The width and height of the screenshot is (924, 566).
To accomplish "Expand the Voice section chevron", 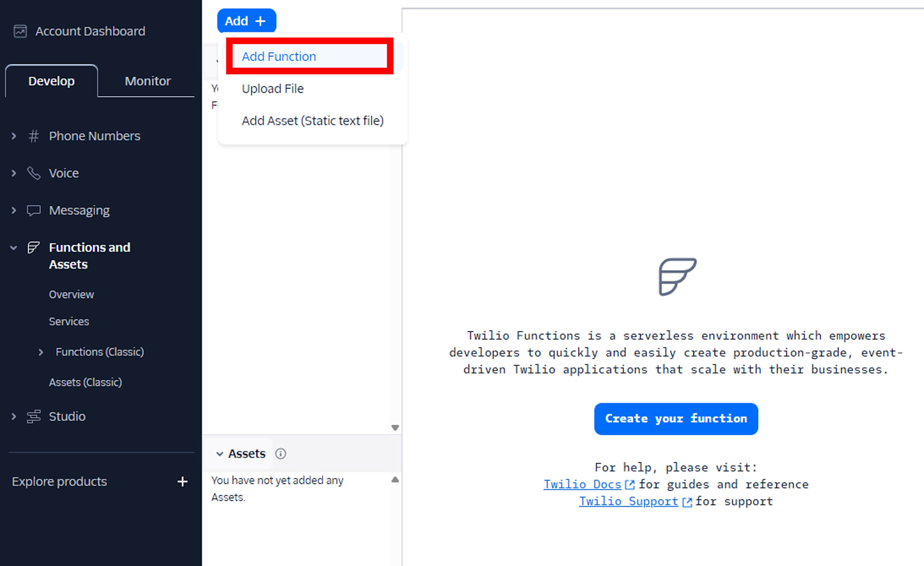I will click(x=14, y=173).
